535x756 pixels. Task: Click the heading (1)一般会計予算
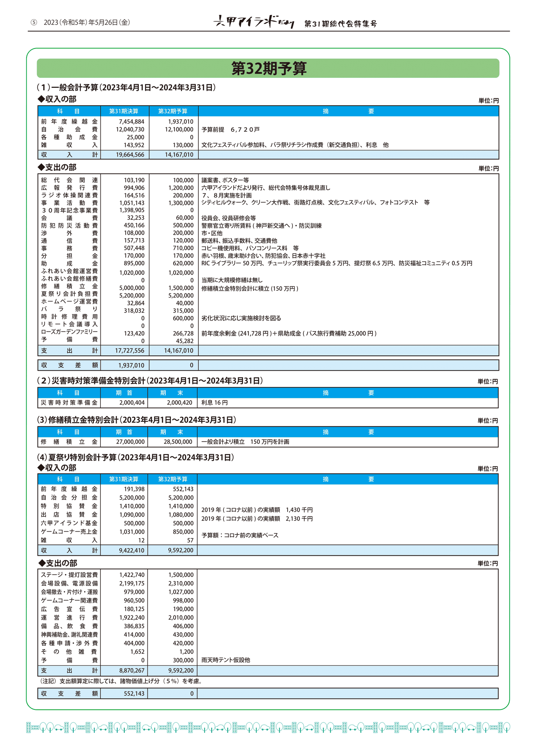click(126, 87)
